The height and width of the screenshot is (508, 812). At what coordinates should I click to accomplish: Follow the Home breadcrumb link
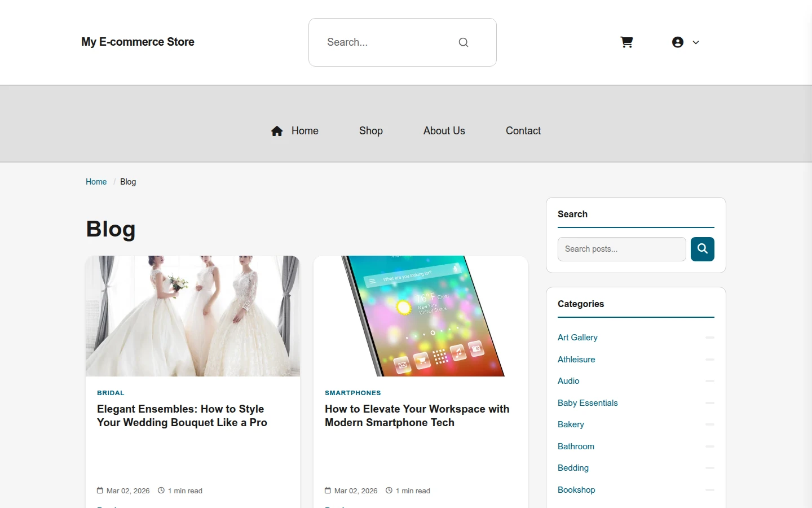tap(96, 182)
